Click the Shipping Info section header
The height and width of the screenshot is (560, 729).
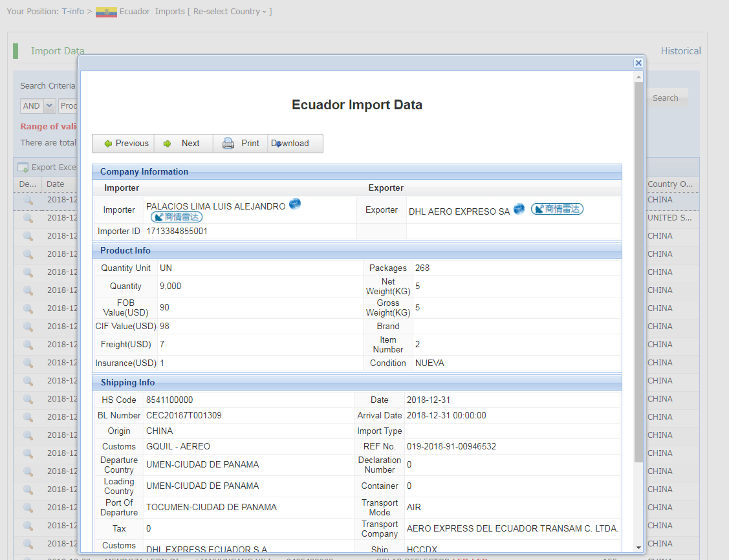click(356, 382)
